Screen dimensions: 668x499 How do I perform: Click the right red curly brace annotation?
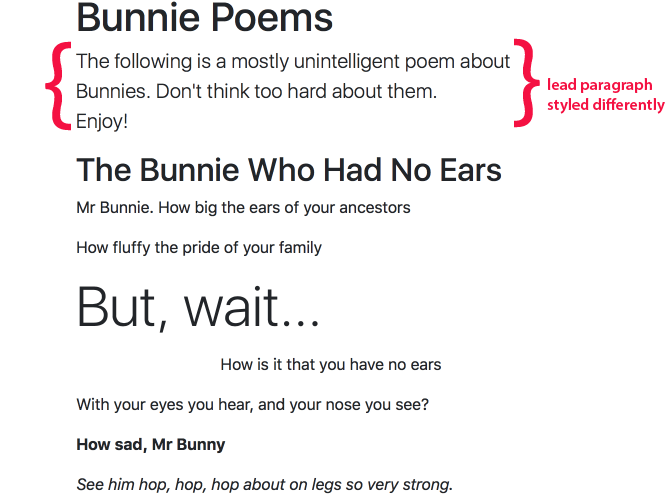click(527, 83)
